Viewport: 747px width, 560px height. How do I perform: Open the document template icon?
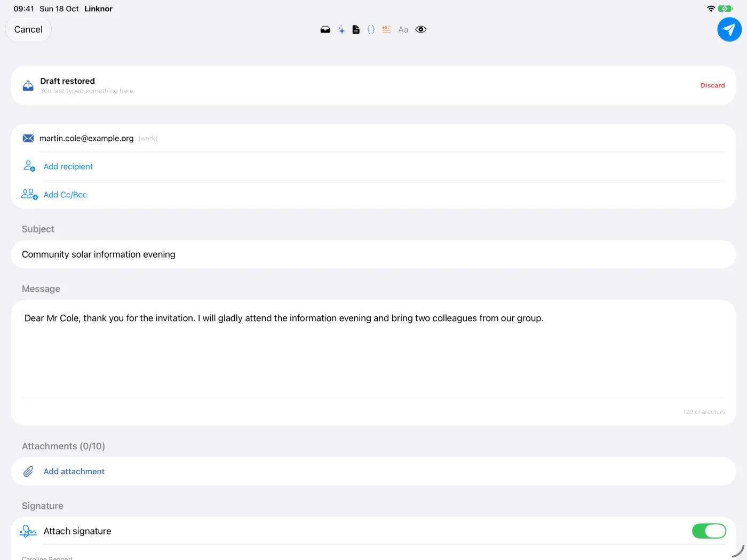pos(356,30)
